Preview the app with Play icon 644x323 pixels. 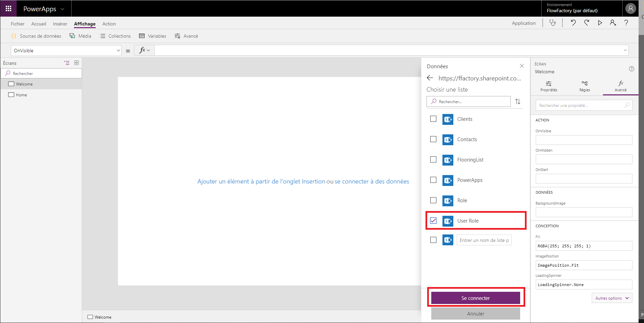600,23
